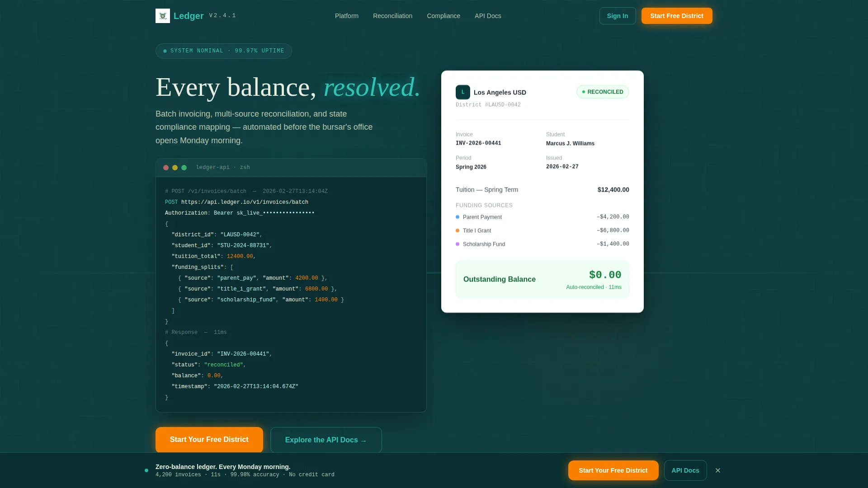The width and height of the screenshot is (868, 488).
Task: Click the green status dot in bottom banner
Action: click(146, 470)
